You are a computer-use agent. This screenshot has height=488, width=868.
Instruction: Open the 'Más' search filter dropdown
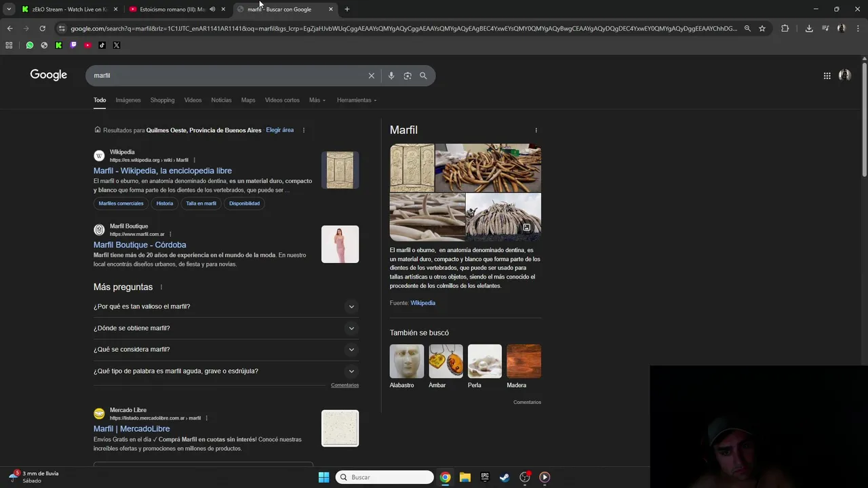317,100
